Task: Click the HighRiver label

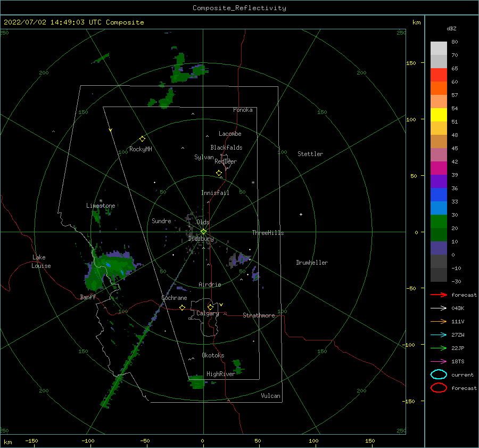Action: (x=221, y=374)
